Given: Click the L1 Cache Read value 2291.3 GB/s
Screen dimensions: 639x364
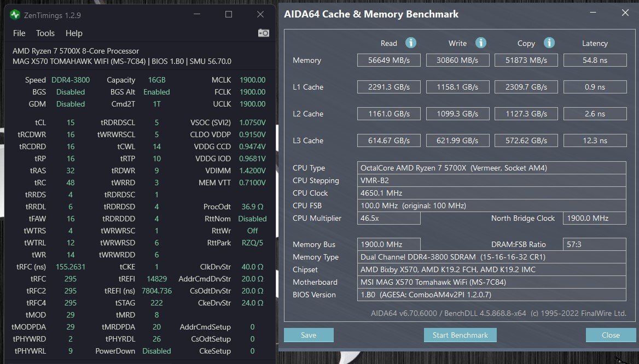Looking at the screenshot, I should click(389, 87).
